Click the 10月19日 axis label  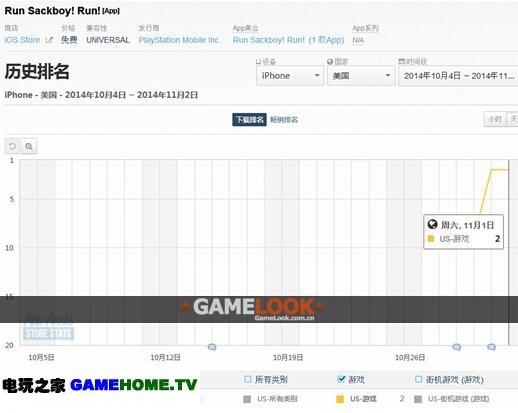(x=288, y=358)
